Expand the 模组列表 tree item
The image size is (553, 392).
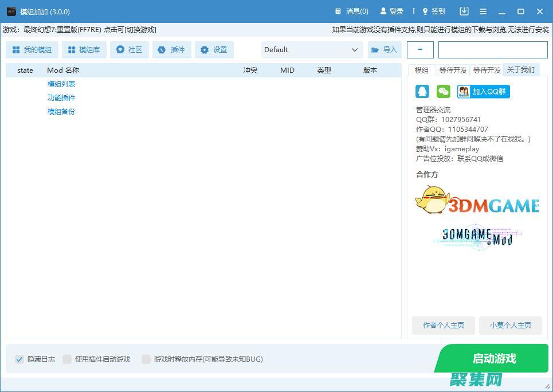[61, 84]
